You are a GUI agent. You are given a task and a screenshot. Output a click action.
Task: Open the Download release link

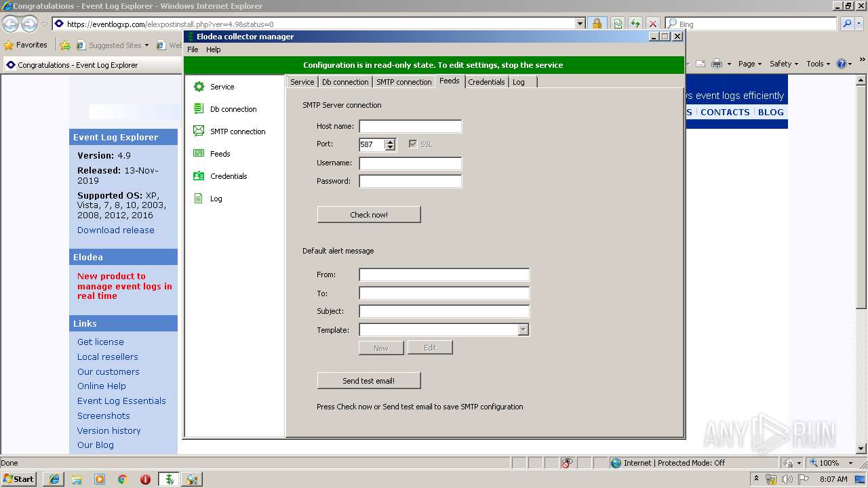116,230
